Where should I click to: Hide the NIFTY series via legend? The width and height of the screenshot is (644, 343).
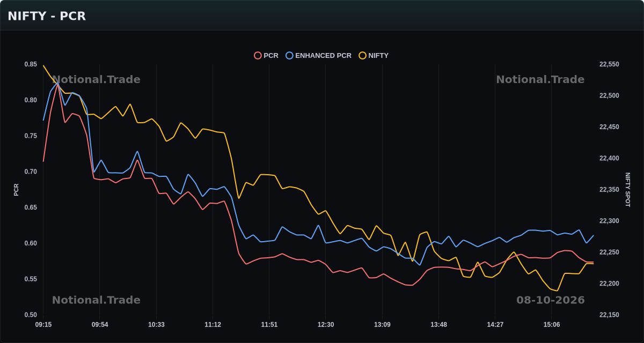point(374,55)
